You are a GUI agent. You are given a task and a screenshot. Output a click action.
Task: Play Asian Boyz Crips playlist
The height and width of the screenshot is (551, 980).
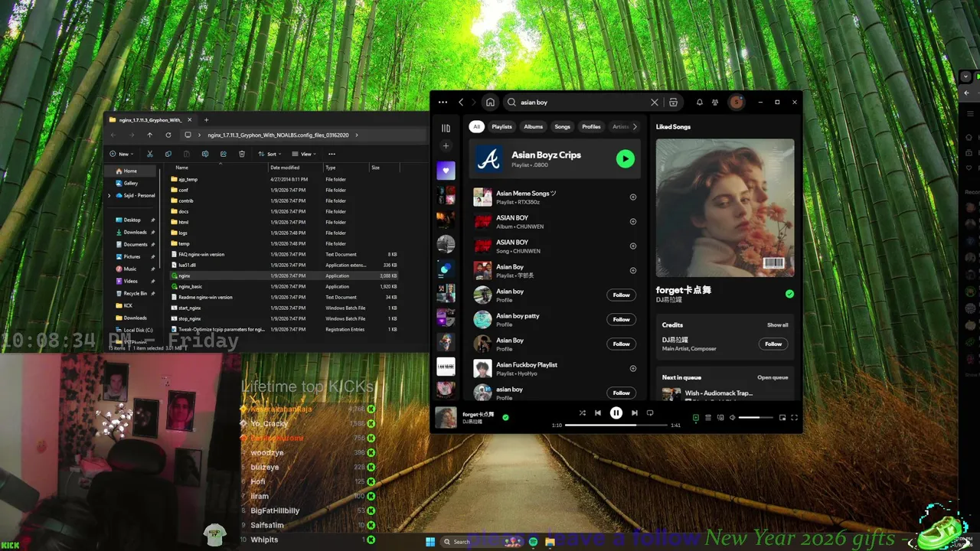pyautogui.click(x=626, y=159)
